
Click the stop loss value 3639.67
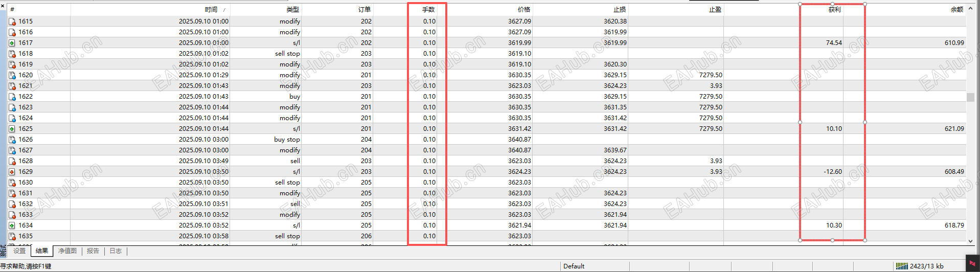click(615, 150)
